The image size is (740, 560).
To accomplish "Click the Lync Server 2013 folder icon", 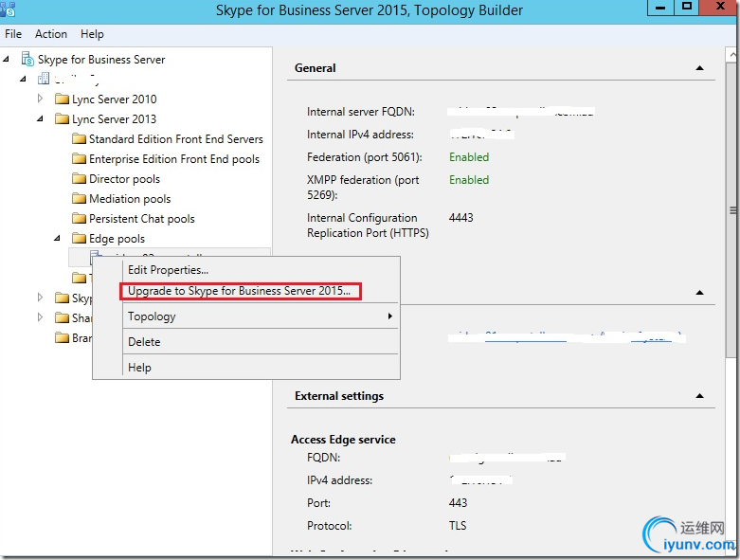I will click(62, 118).
